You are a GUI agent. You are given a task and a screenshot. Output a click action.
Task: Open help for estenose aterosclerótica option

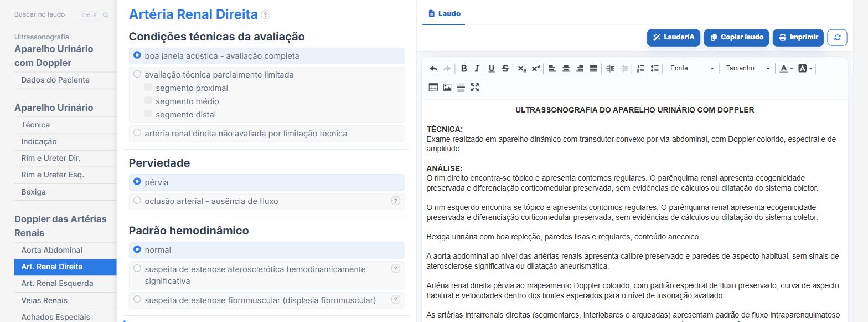(396, 269)
